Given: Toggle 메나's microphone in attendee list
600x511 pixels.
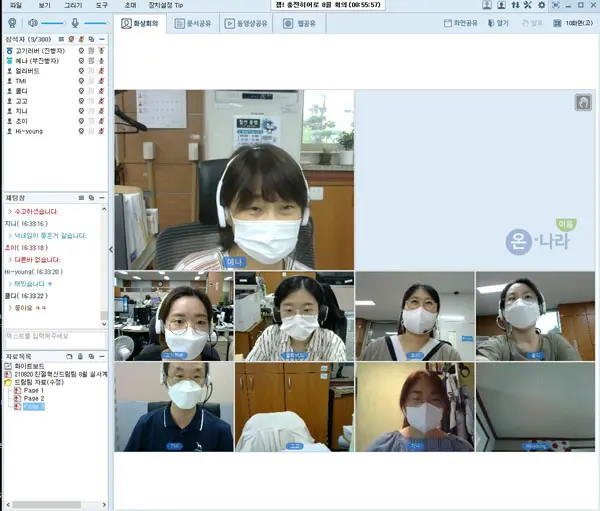Looking at the screenshot, I should click(101, 61).
